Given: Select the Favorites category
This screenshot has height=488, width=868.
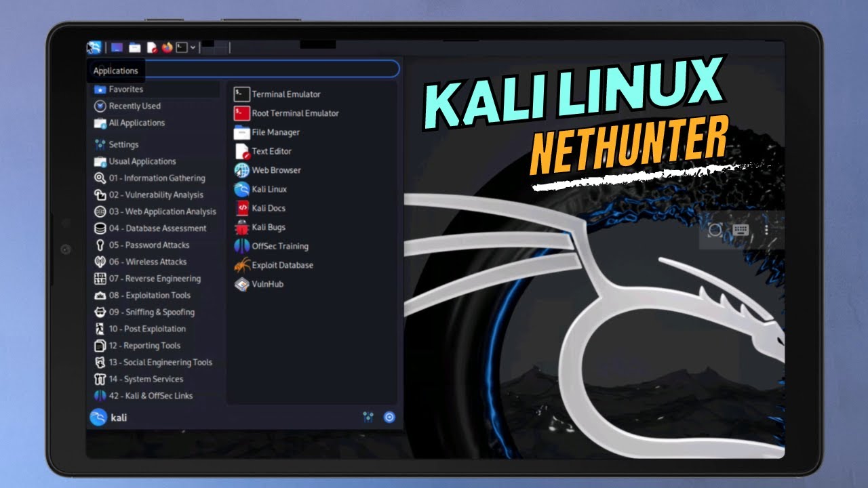Looking at the screenshot, I should pos(156,89).
